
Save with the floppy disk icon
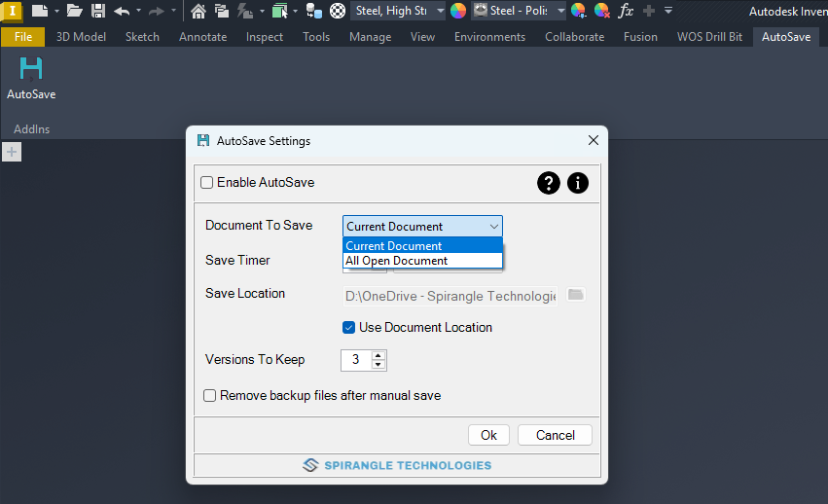(x=98, y=11)
